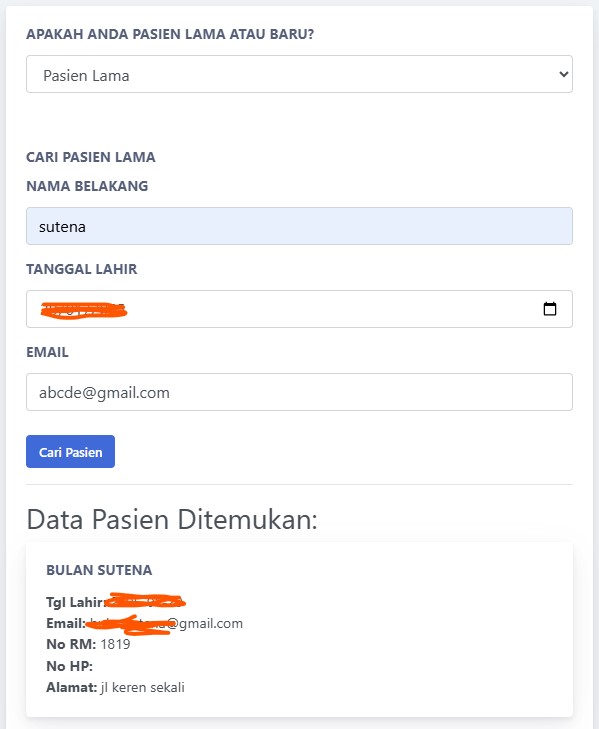The image size is (599, 729).
Task: Click inside the Tanggal Lahir date field
Action: pyautogui.click(x=299, y=309)
